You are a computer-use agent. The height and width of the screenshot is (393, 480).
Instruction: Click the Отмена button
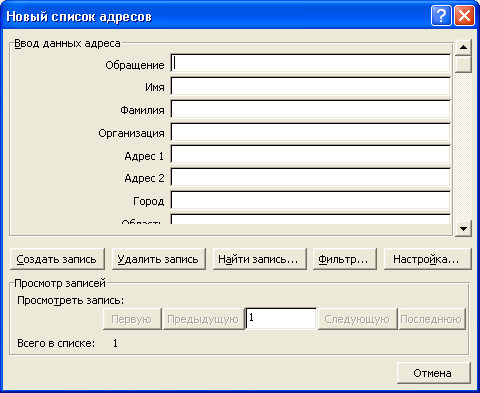tap(434, 373)
